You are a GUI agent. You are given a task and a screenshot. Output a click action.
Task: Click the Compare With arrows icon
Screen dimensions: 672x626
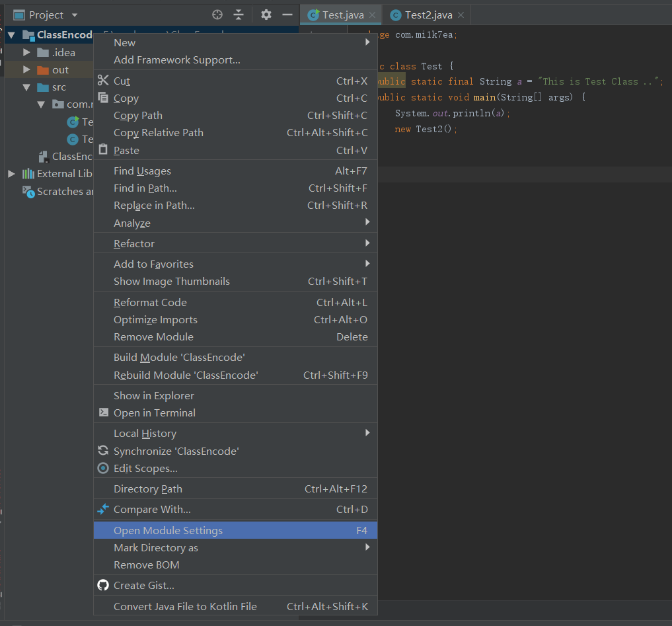pyautogui.click(x=103, y=509)
